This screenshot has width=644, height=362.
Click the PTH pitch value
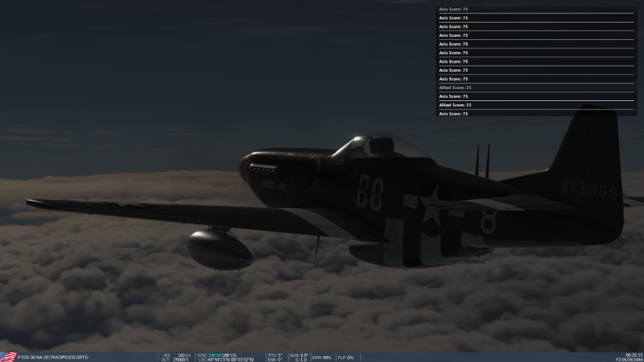click(275, 354)
